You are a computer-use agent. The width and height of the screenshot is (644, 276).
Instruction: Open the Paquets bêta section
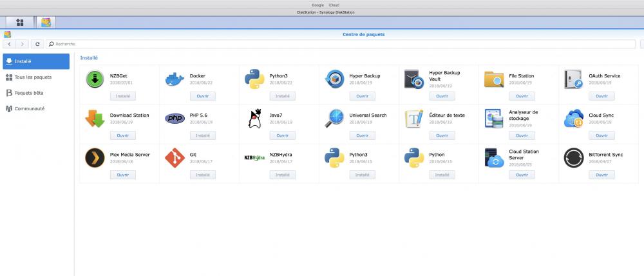[x=28, y=93]
